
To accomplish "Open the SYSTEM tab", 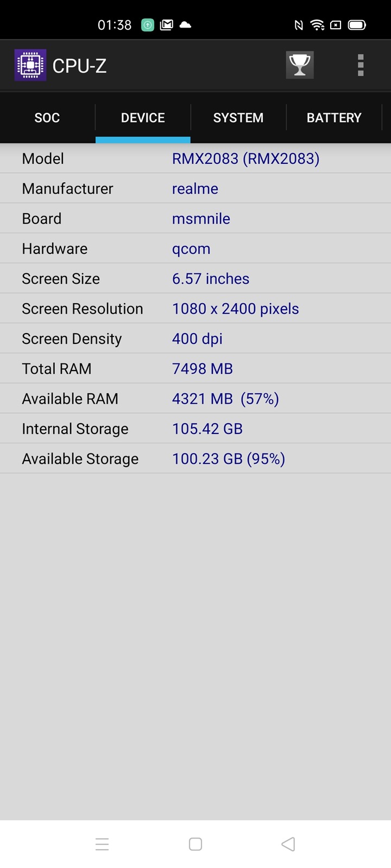I will pos(238,118).
